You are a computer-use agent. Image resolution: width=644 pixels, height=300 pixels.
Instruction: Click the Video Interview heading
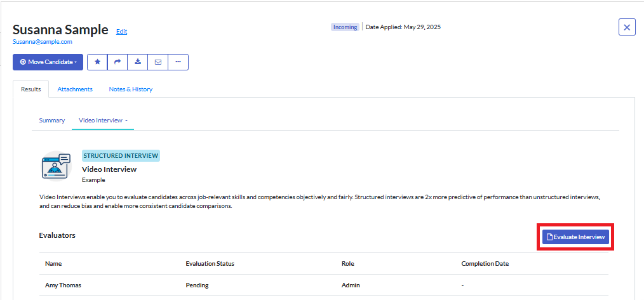click(109, 169)
